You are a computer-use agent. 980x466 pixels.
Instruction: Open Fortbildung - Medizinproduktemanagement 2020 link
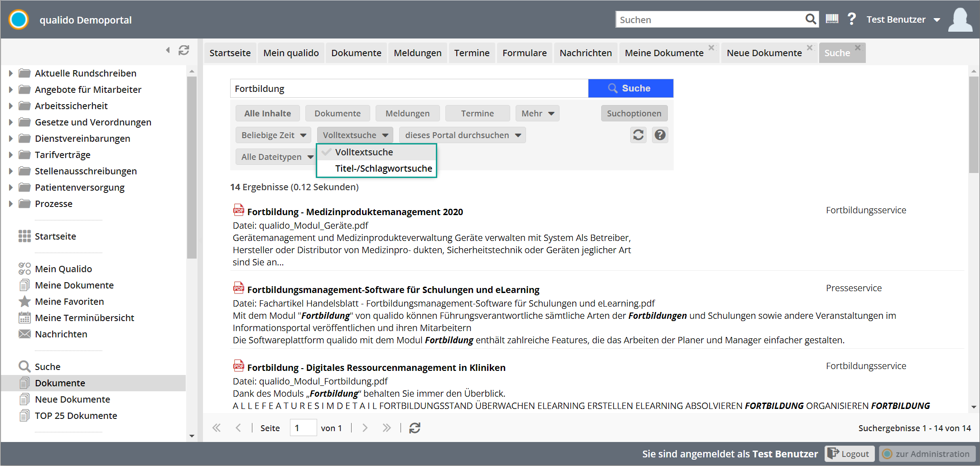(x=355, y=212)
